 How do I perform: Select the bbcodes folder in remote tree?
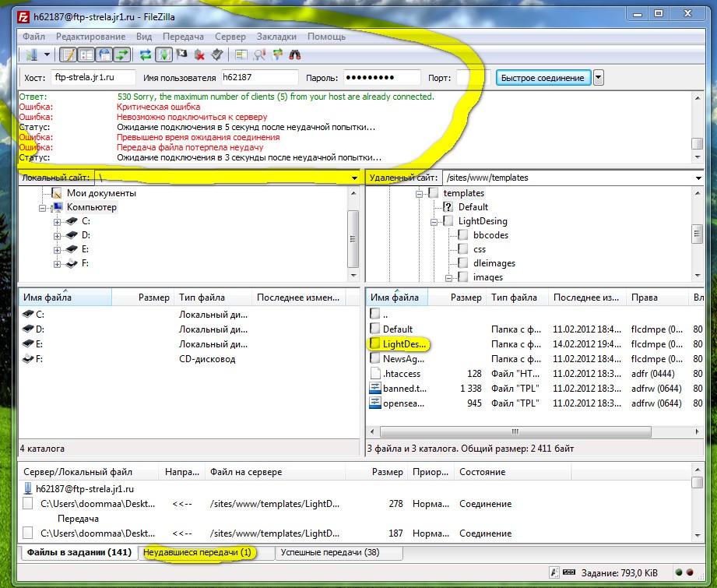490,235
